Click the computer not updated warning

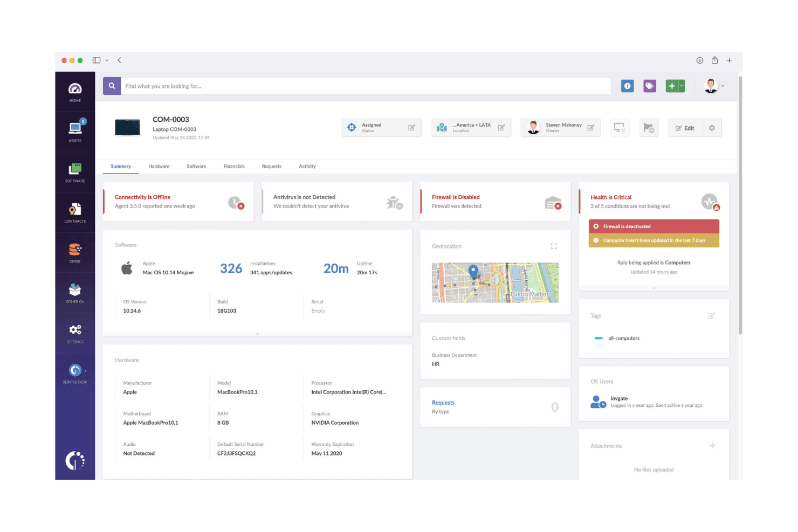pos(654,240)
